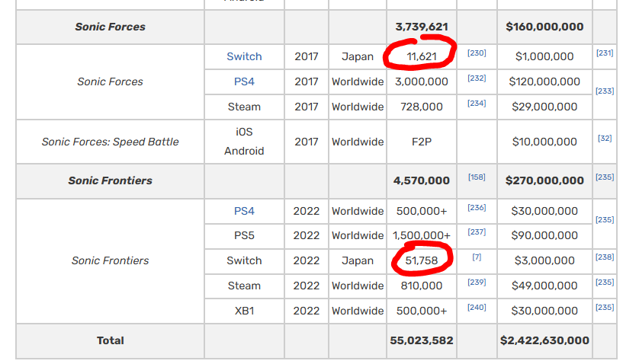This screenshot has height=364, width=623.
Task: Click the Worldwide cell in Speed Battle row
Action: click(x=358, y=142)
